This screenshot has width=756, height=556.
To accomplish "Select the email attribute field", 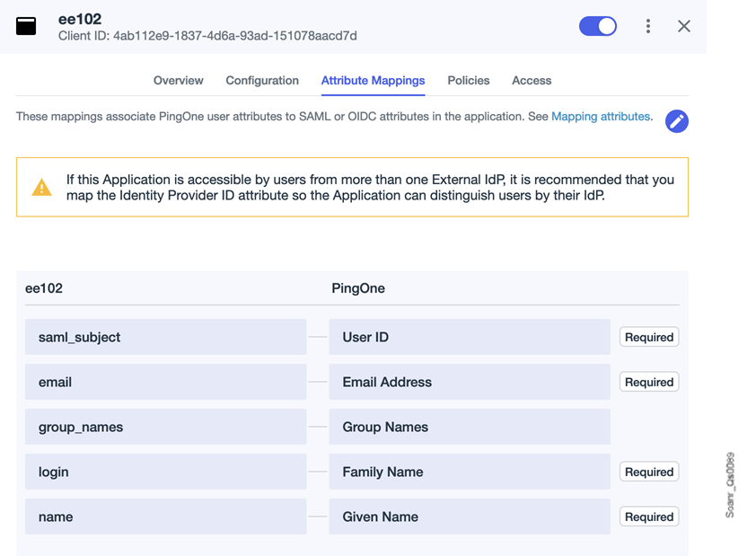I will pyautogui.click(x=166, y=382).
